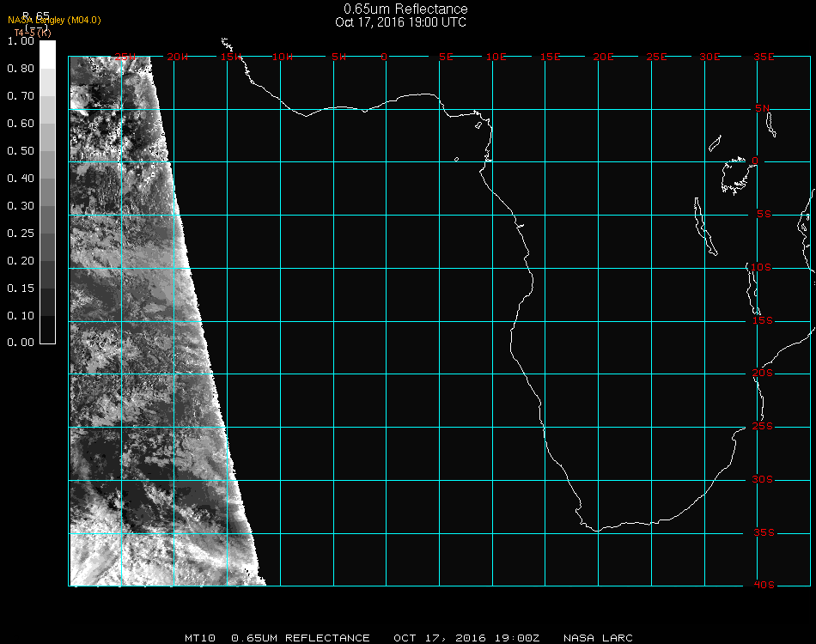Screen dimensions: 816x644
Task: Click the 0.25 reflectance scale label
Action: click(x=20, y=234)
